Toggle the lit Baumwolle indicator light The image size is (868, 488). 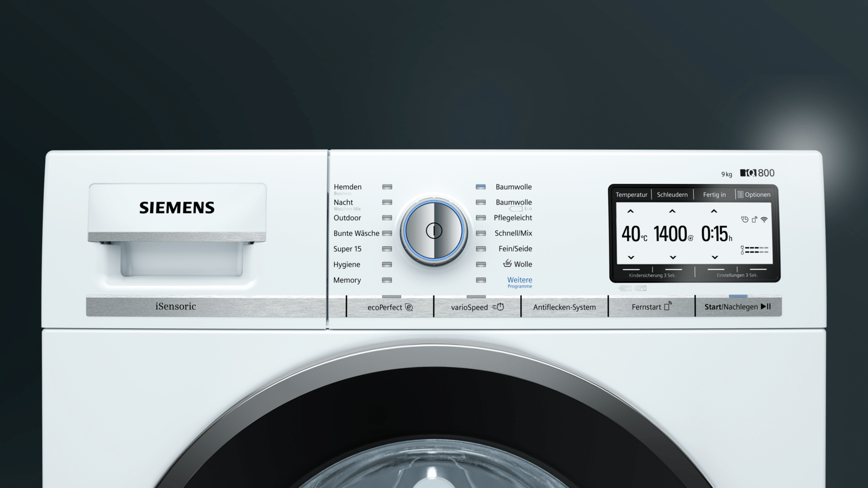(x=481, y=187)
